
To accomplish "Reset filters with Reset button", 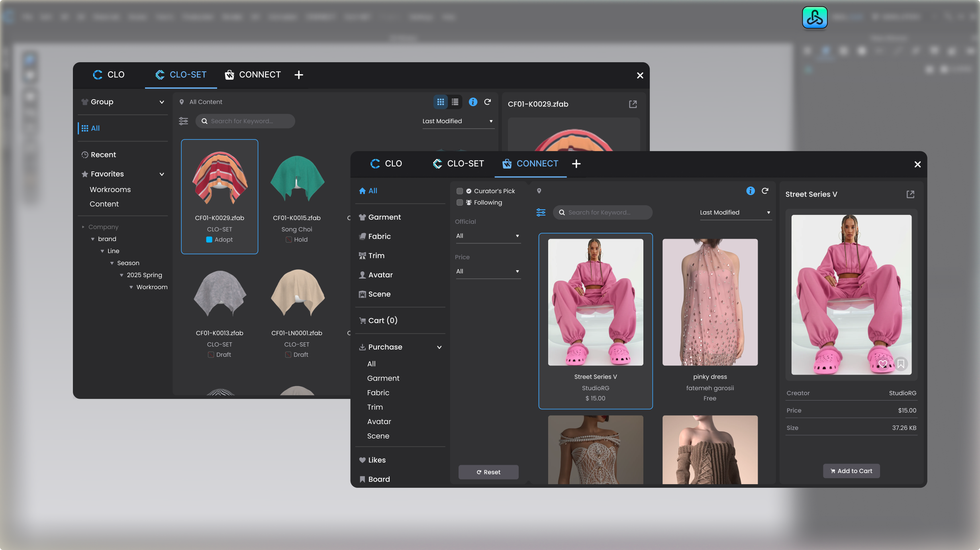I will [488, 472].
